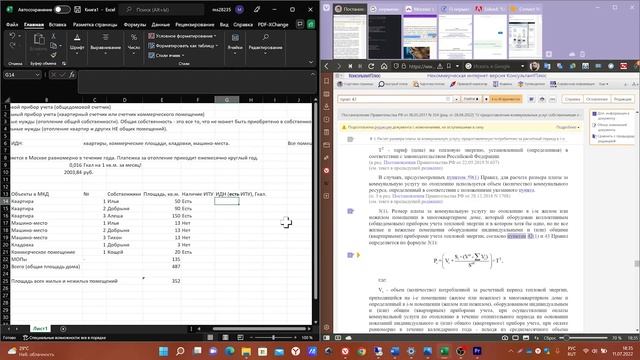Click the browser bookmarks panel icon in sidebar
The width and height of the screenshot is (640, 360).
(x=327, y=81)
